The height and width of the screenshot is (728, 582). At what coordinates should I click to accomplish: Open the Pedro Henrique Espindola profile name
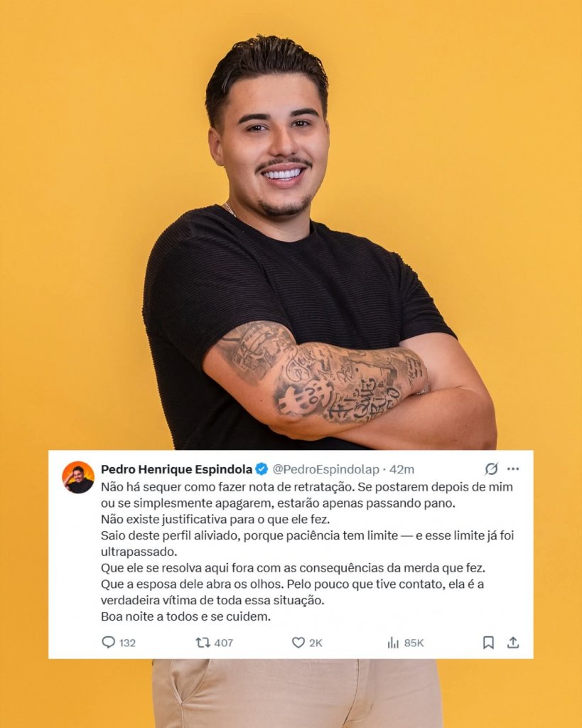click(176, 469)
